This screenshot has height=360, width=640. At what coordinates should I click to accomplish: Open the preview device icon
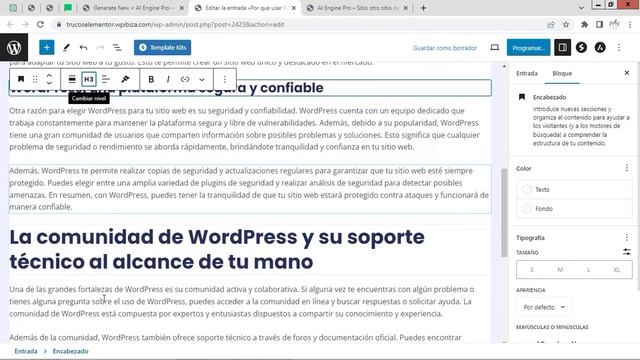click(x=494, y=47)
